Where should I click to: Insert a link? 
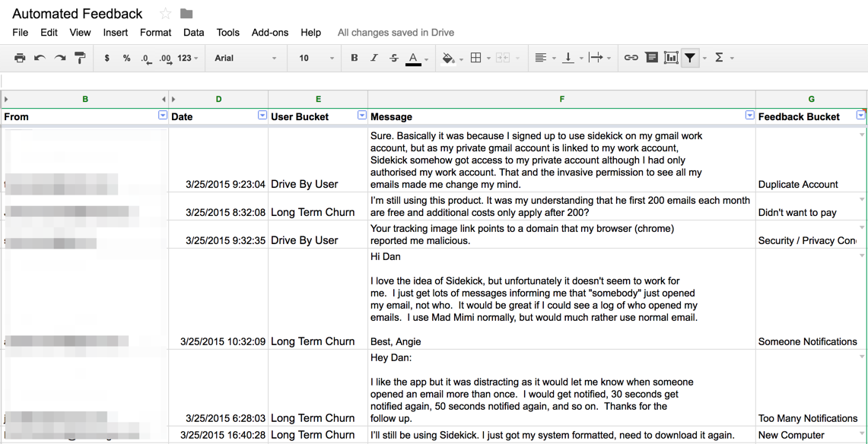pos(631,58)
